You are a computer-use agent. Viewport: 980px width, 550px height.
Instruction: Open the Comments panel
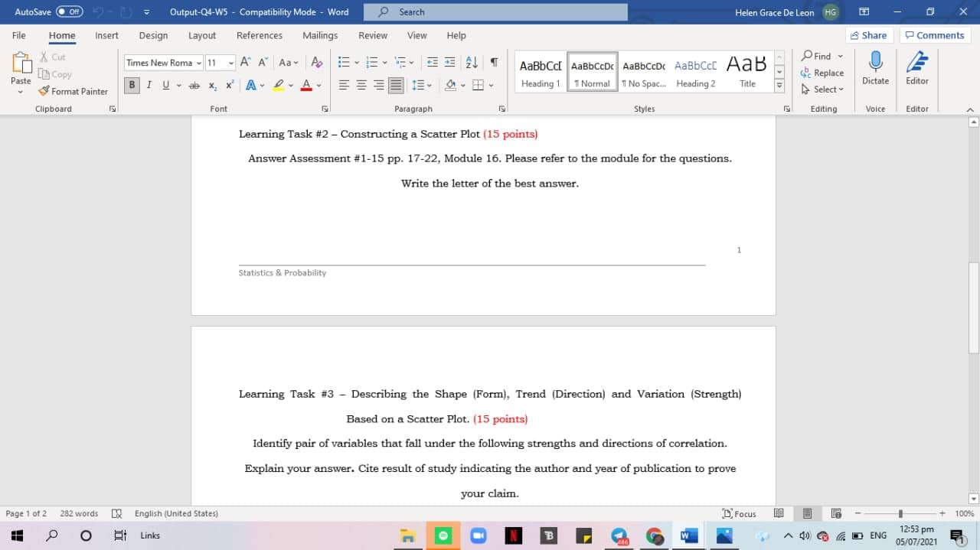tap(935, 34)
